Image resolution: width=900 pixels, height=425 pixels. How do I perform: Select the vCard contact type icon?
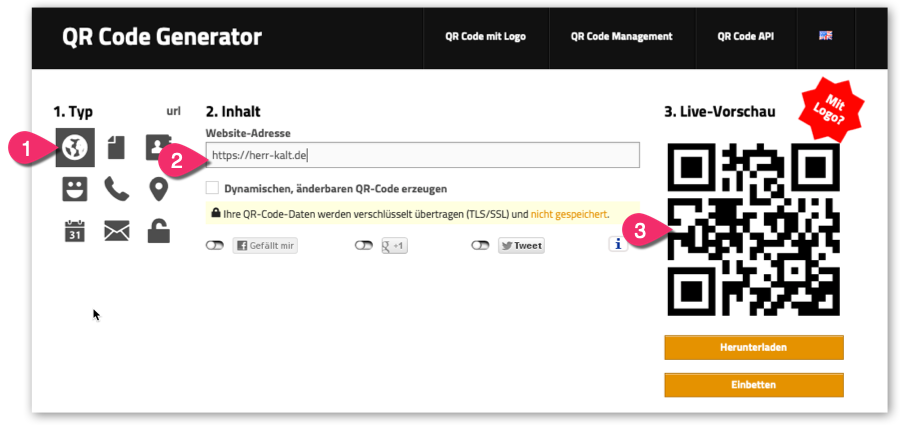tap(158, 148)
